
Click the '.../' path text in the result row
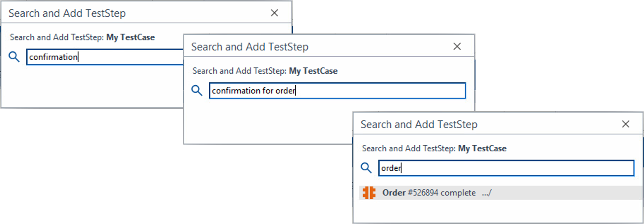point(487,193)
